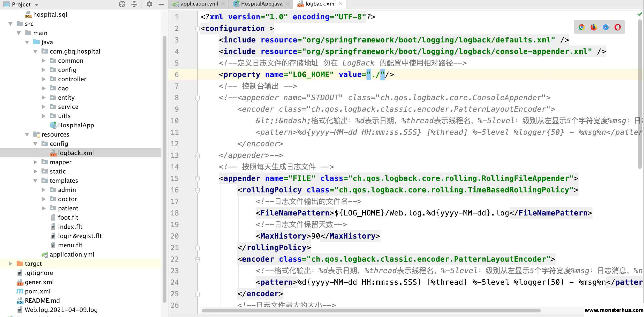Screen dimensions: 644x317
Task: Expand the controller package
Action: 44,79
